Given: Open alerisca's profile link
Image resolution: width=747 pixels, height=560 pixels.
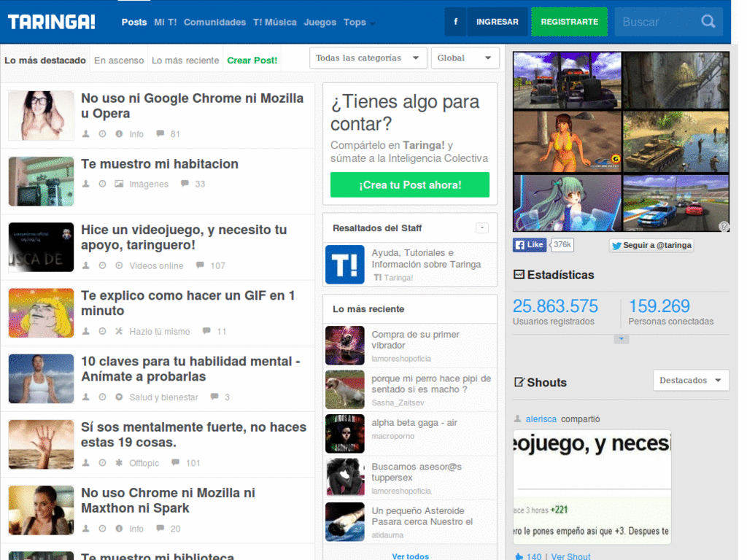Looking at the screenshot, I should (x=541, y=419).
